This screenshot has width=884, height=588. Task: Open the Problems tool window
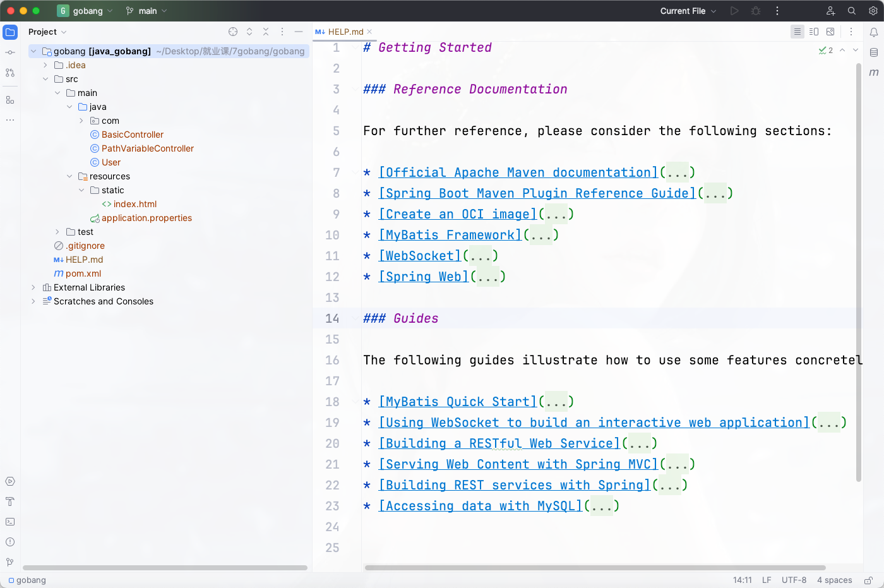point(10,542)
